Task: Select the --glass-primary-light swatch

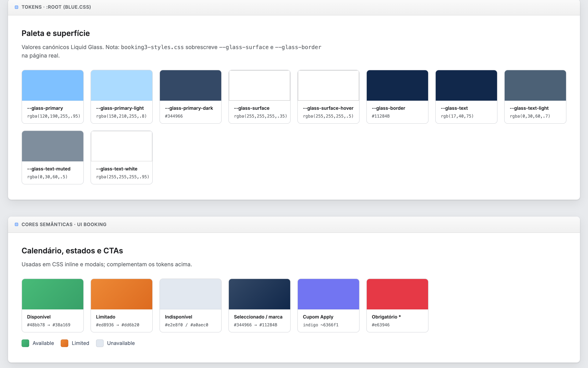Action: (x=121, y=85)
